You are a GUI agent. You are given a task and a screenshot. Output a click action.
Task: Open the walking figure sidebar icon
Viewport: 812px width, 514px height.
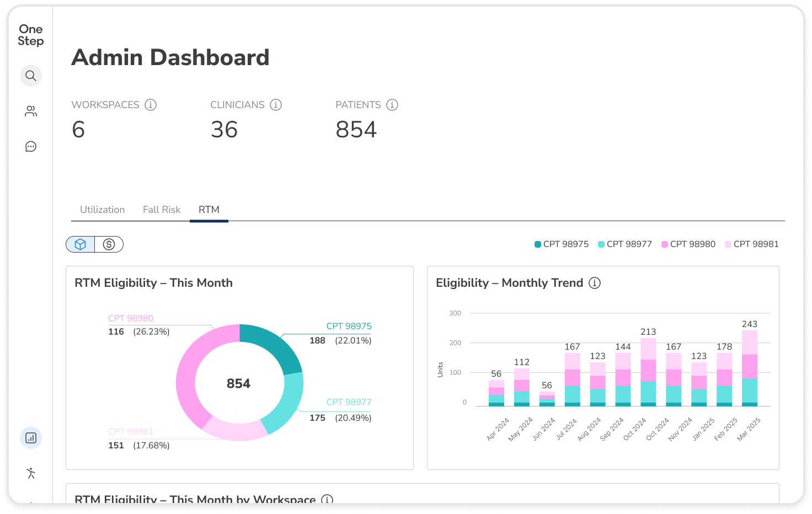pos(31,473)
